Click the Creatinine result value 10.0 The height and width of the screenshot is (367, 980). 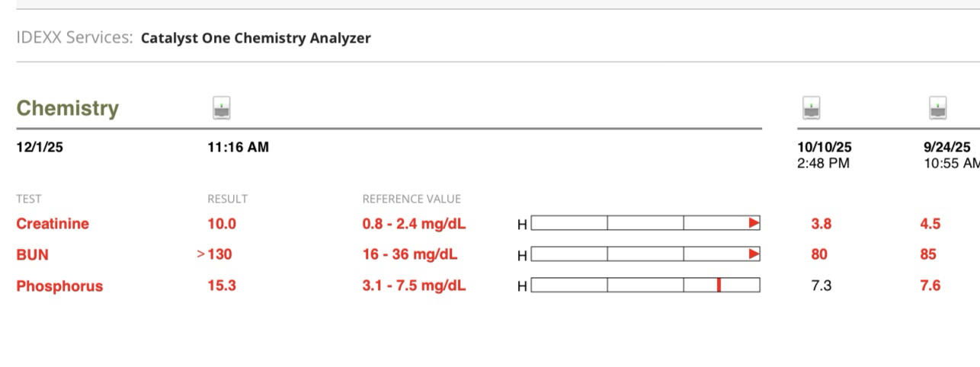tap(222, 224)
